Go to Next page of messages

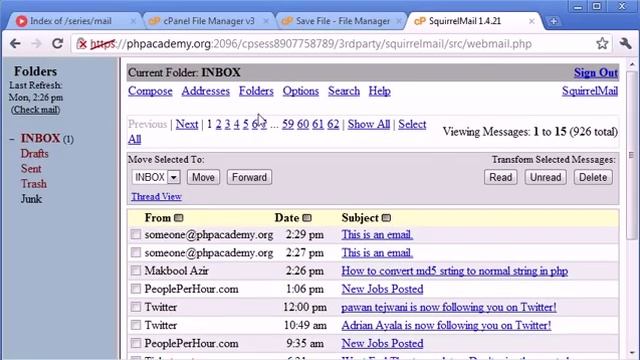(187, 124)
